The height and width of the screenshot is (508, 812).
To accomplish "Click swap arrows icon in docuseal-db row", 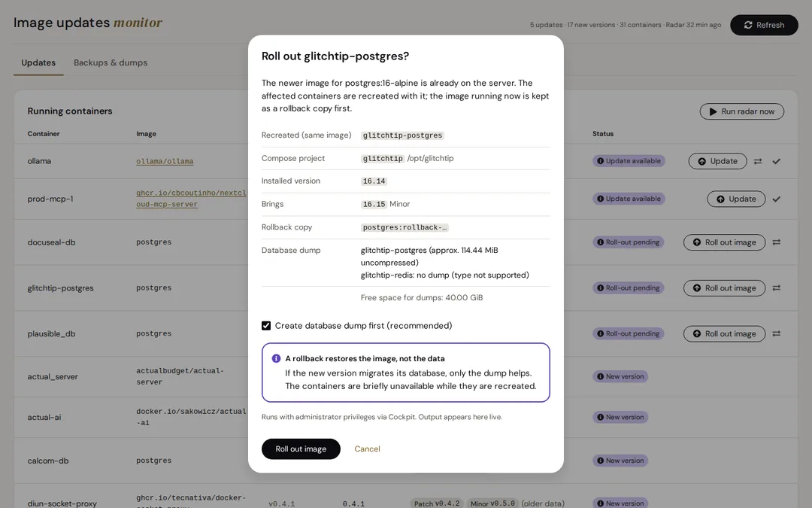I will (776, 242).
